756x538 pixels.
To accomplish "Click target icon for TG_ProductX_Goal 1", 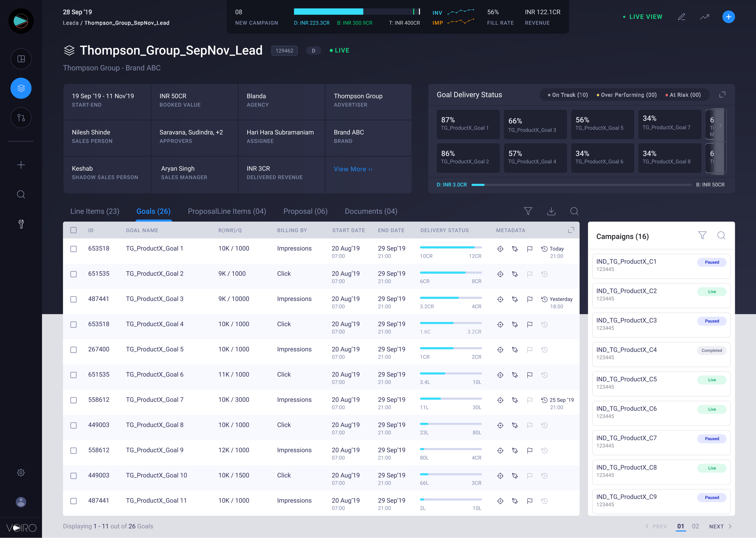I will tap(500, 249).
